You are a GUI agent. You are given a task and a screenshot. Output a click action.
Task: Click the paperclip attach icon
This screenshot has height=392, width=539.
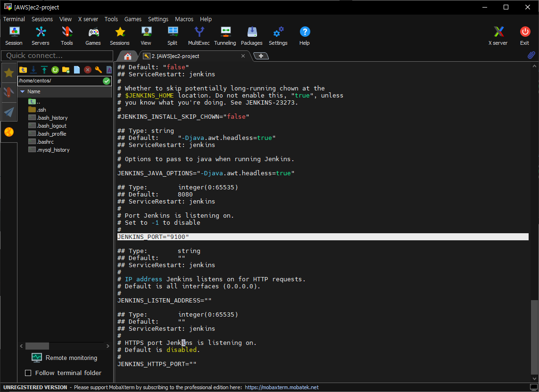pyautogui.click(x=531, y=55)
